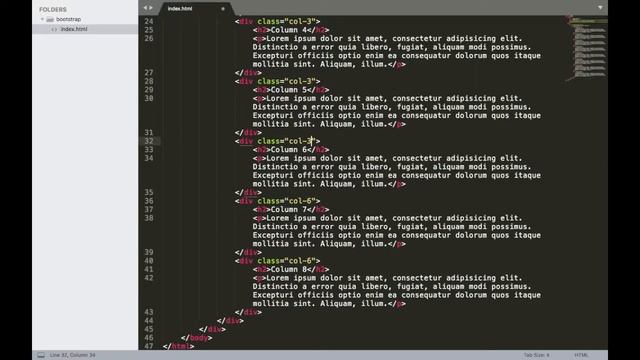Open the panel switcher icon in status bar

[x=41, y=355]
